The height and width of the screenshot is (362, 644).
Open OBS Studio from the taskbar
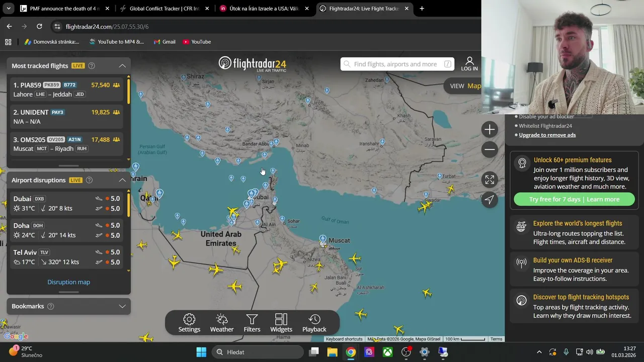click(406, 352)
